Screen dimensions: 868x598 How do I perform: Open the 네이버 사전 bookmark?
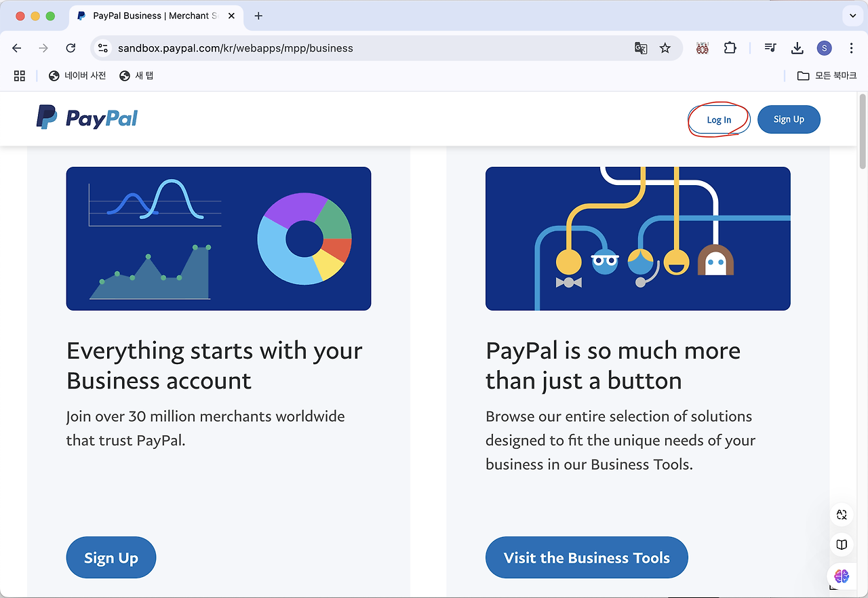point(77,76)
